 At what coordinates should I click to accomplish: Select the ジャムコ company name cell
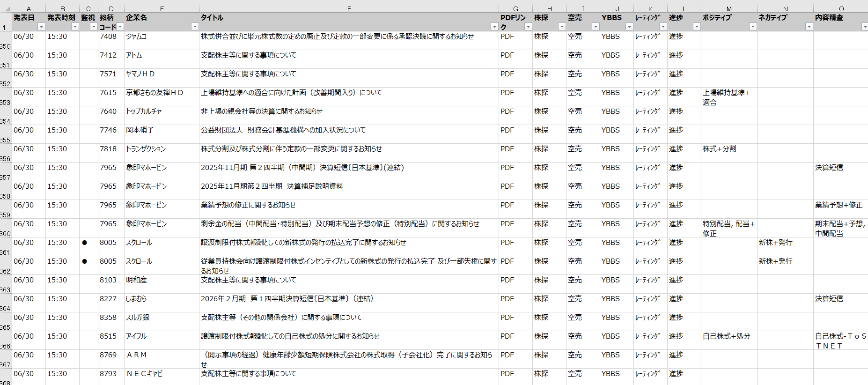(162, 41)
